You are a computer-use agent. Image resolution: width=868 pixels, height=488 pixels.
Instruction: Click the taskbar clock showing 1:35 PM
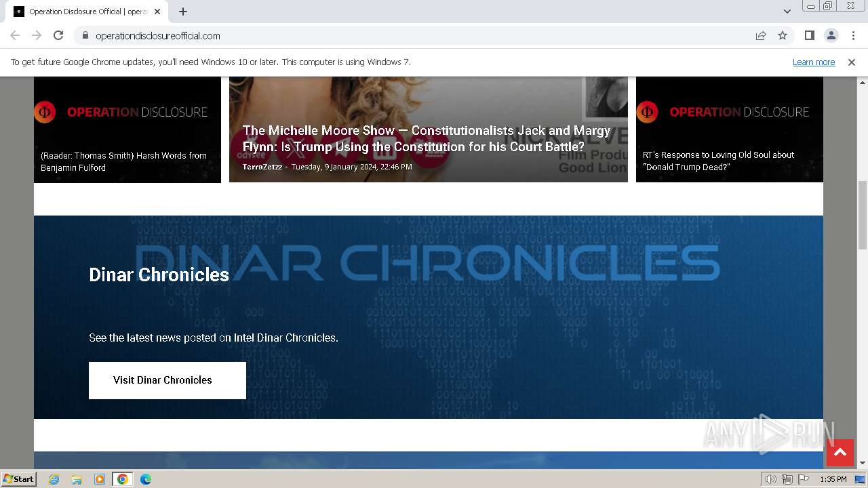click(x=833, y=479)
